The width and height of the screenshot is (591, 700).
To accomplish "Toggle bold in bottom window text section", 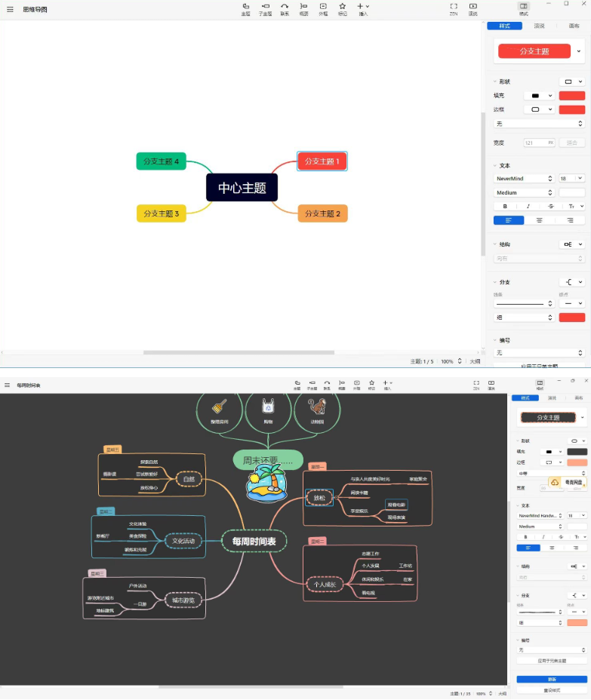I will coord(525,537).
